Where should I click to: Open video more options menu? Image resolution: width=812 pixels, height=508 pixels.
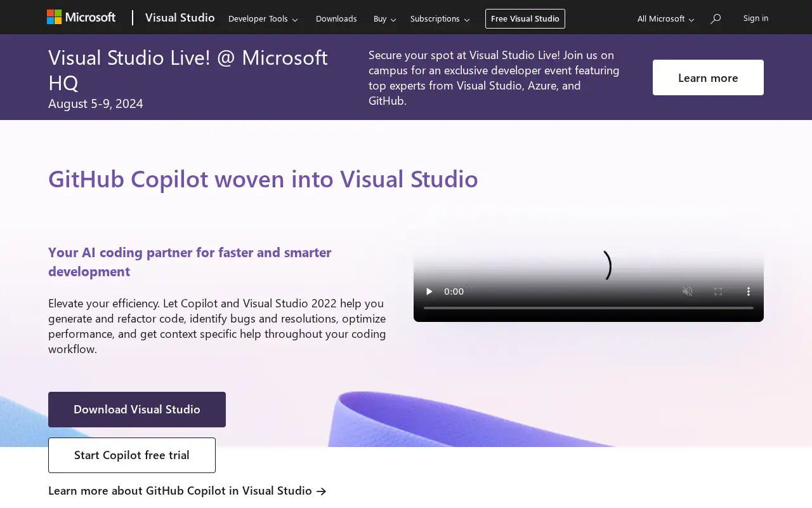749,291
